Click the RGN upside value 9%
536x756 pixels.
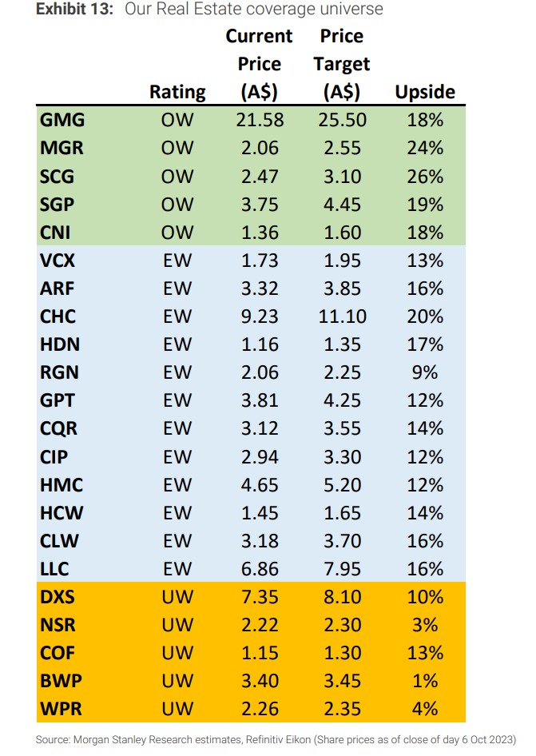425,372
